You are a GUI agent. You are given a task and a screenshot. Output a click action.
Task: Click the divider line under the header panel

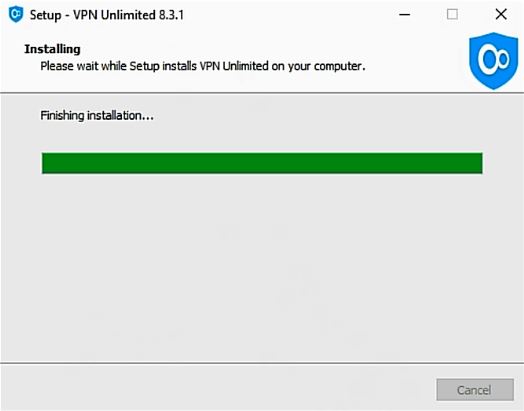click(262, 93)
